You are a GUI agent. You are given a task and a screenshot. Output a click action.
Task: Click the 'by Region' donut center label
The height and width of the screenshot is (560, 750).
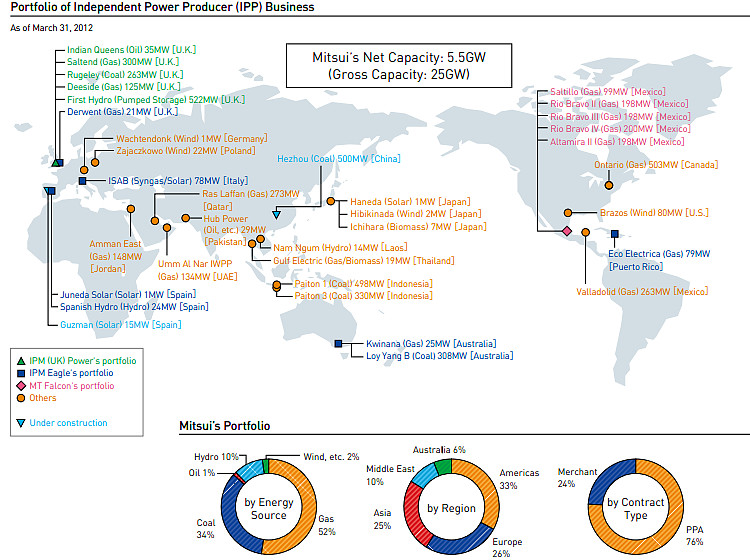452,508
